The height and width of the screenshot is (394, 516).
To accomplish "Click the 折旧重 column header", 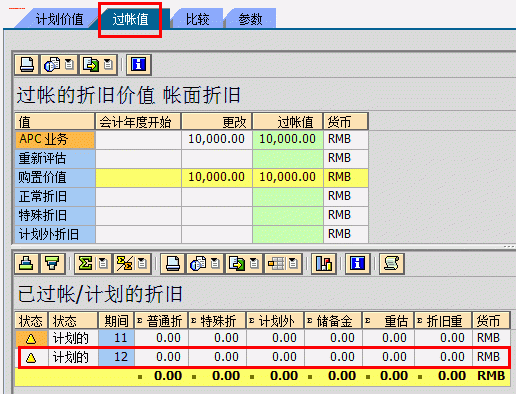I will click(443, 321).
